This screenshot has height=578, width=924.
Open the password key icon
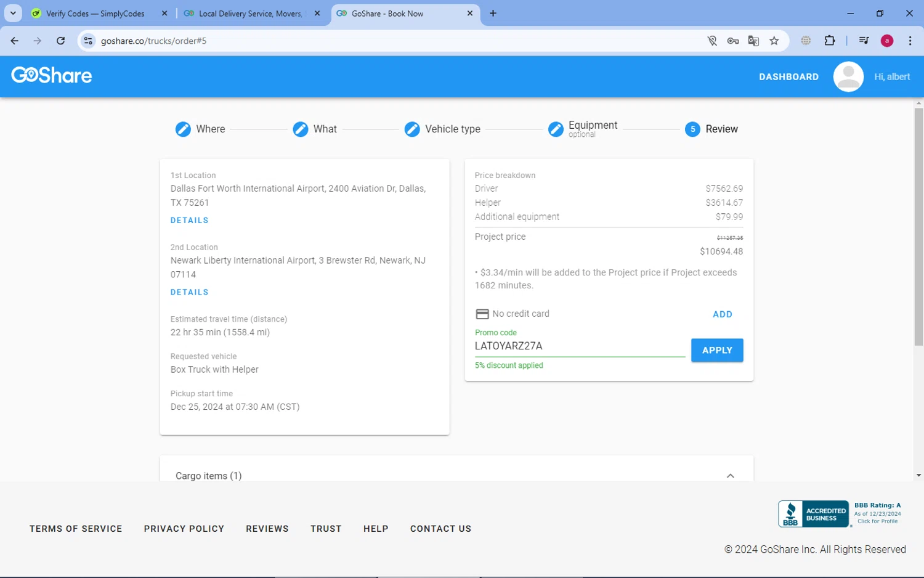point(733,41)
